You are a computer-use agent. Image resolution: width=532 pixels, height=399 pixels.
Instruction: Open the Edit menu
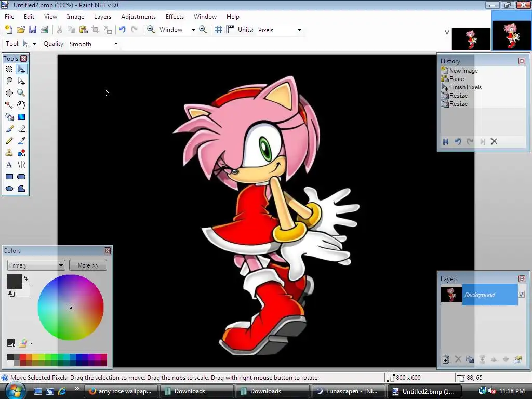point(29,16)
